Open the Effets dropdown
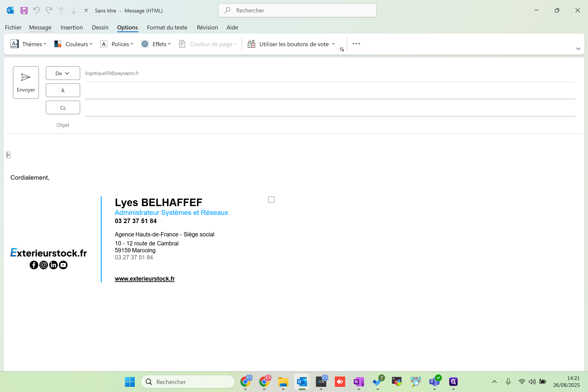 (x=156, y=44)
